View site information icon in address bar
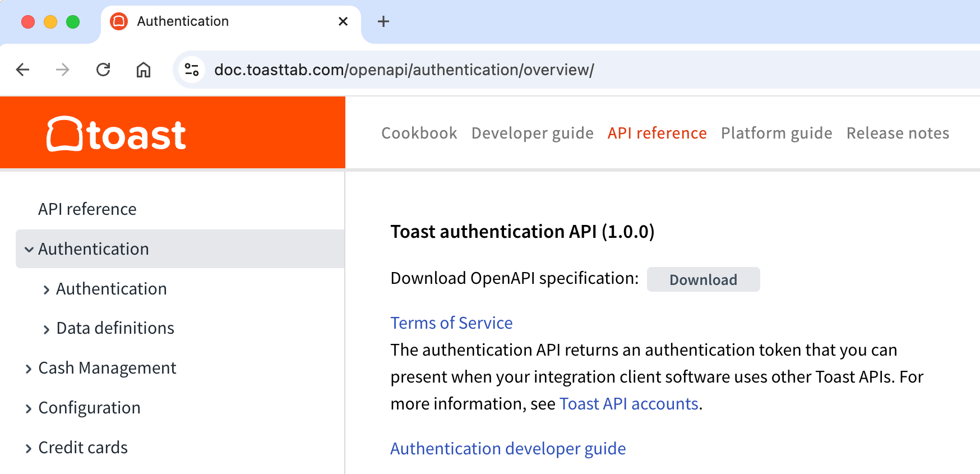Screen dimensions: 980x474 point(192,70)
